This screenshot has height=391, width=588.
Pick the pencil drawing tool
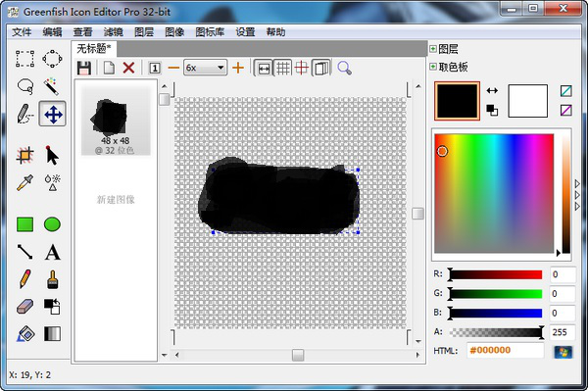[24, 279]
